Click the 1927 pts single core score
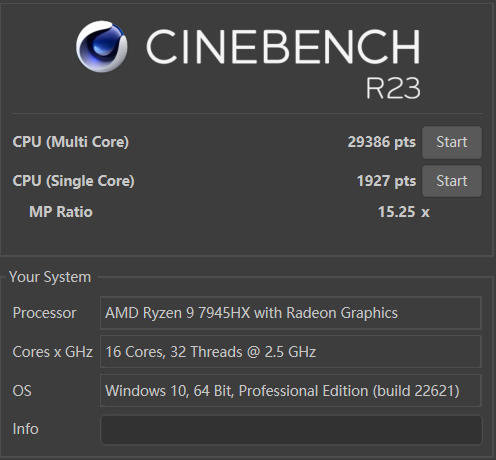 click(386, 181)
